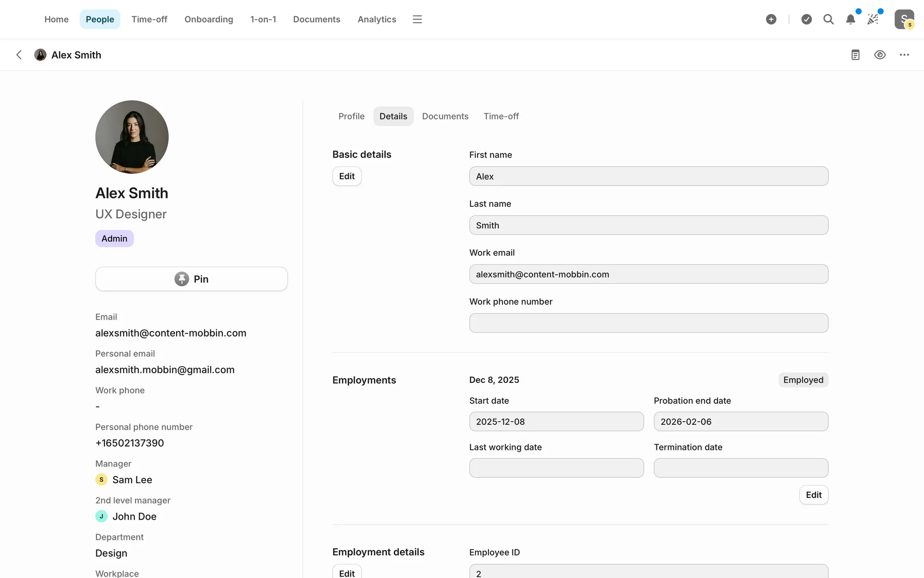Click the three-dot more options icon
The image size is (924, 578).
click(x=904, y=55)
